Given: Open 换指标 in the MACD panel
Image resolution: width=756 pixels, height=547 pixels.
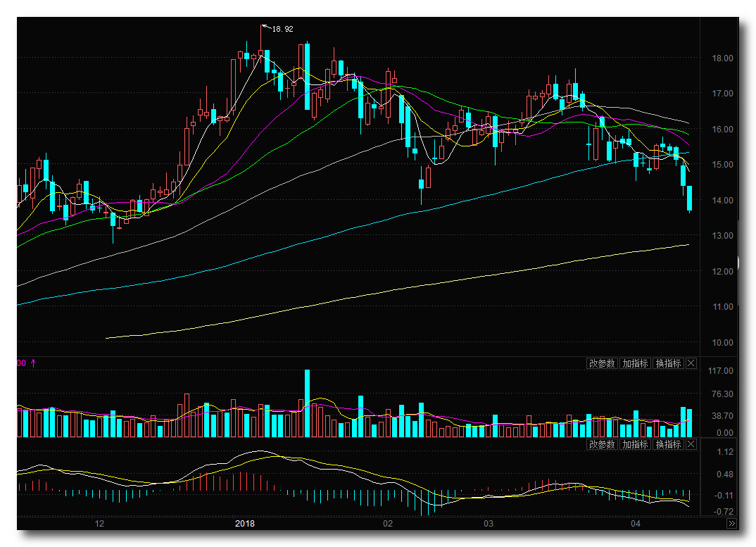Looking at the screenshot, I should [x=668, y=444].
